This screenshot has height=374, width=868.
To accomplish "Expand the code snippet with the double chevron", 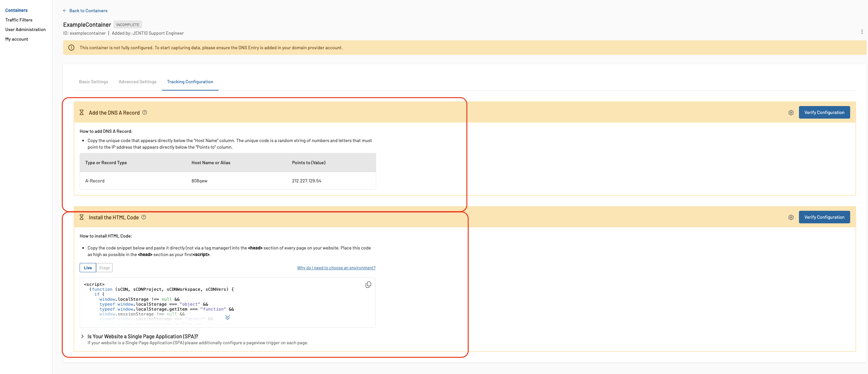I will pyautogui.click(x=228, y=318).
